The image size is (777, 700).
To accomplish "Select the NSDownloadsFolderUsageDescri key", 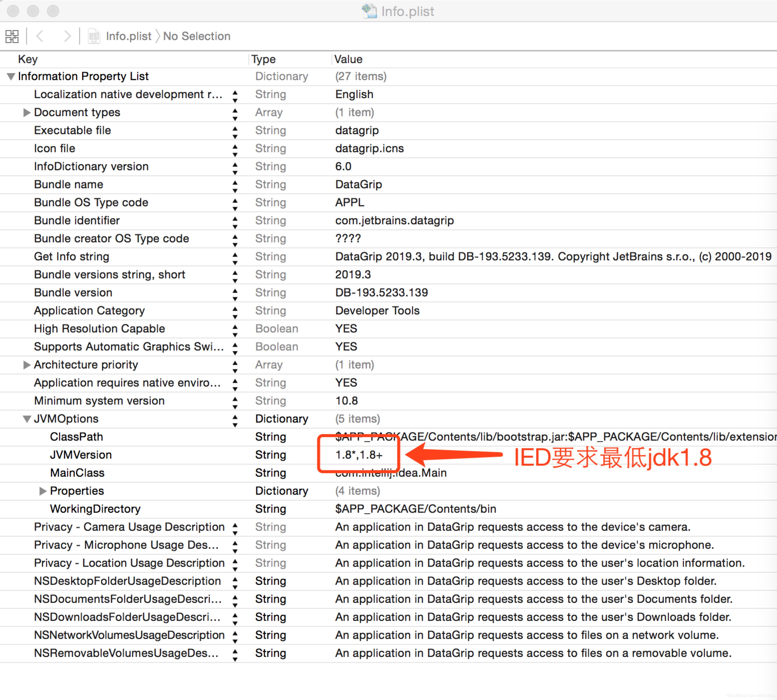I will 127,617.
